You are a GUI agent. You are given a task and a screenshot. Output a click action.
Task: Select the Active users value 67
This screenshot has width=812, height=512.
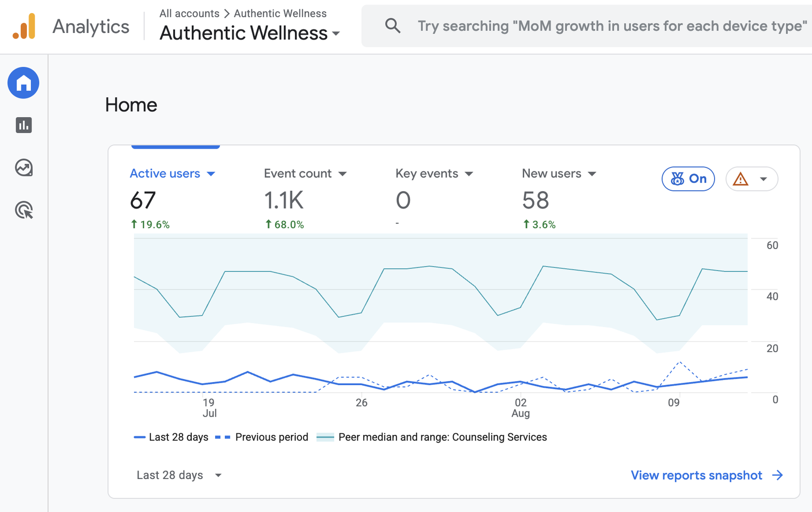143,200
